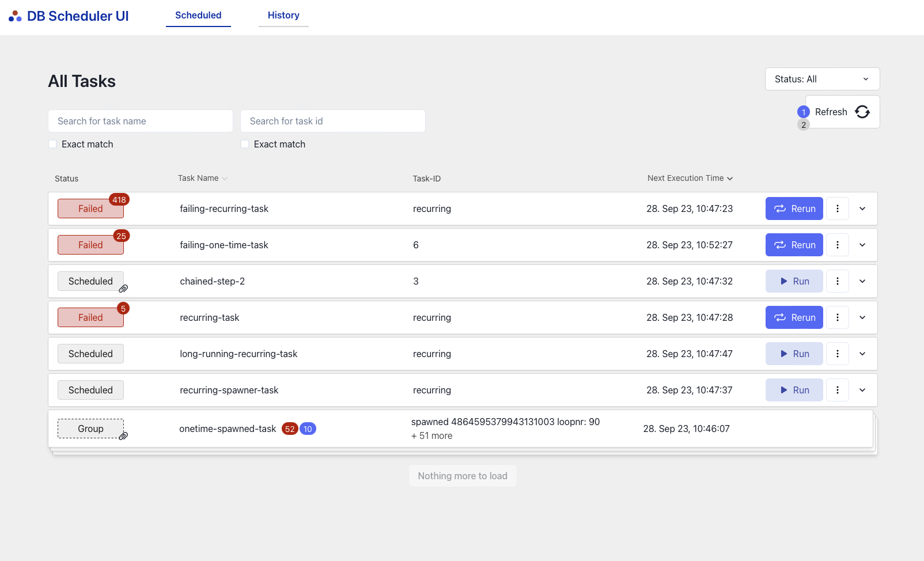
Task: Expand details for recurring-spawner-task row
Action: pos(862,390)
